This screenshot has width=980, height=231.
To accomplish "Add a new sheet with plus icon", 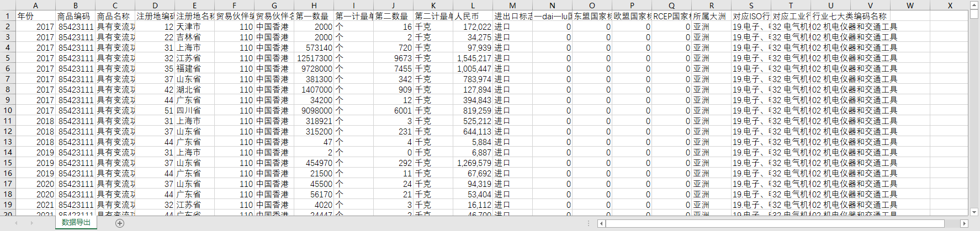I will click(x=120, y=223).
